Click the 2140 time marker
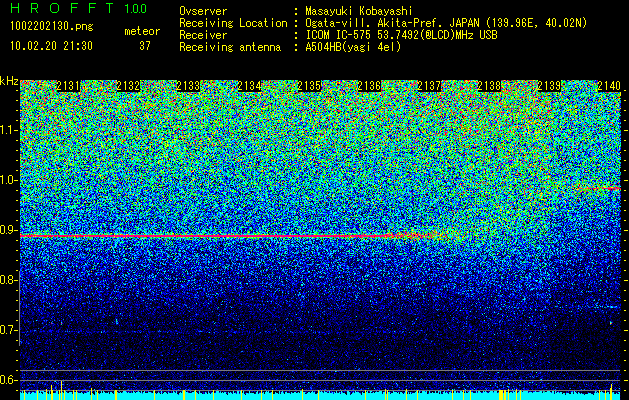The image size is (629, 400). pos(609,86)
